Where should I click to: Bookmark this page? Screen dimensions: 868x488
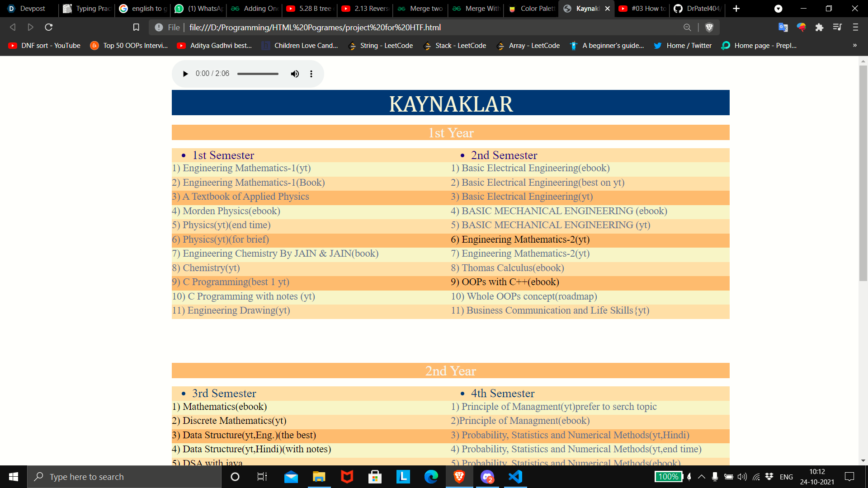click(136, 27)
